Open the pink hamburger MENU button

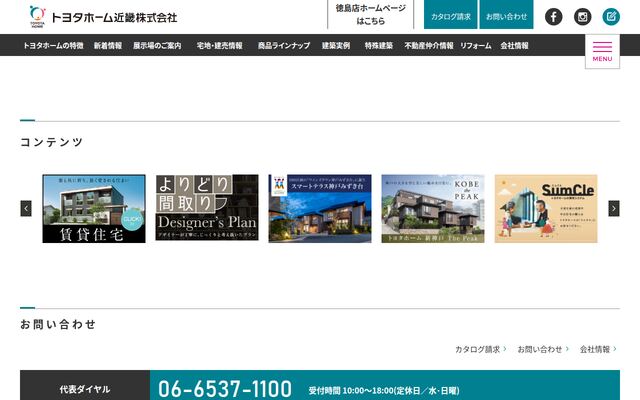point(602,51)
